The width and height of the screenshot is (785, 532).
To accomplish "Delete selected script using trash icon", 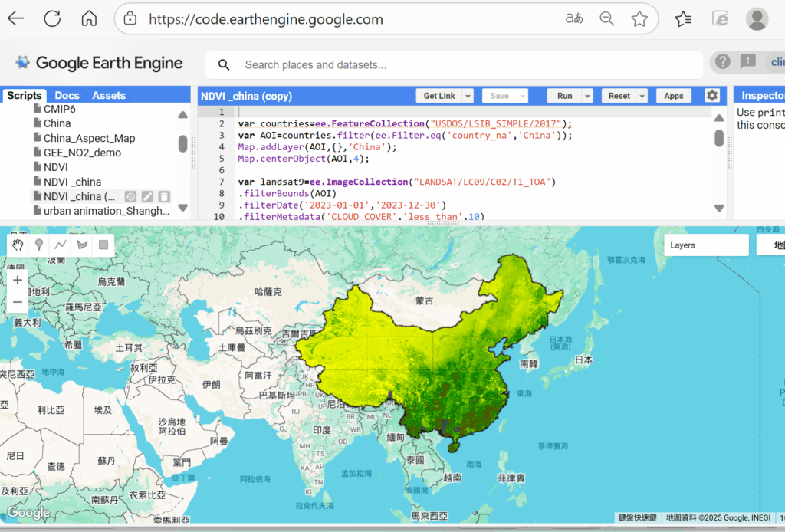I will [x=163, y=197].
